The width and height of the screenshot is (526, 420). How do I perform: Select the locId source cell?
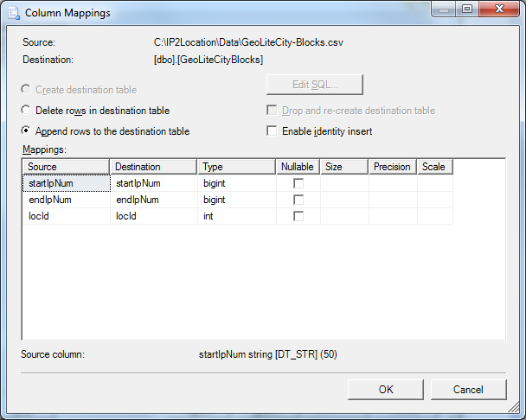(66, 216)
